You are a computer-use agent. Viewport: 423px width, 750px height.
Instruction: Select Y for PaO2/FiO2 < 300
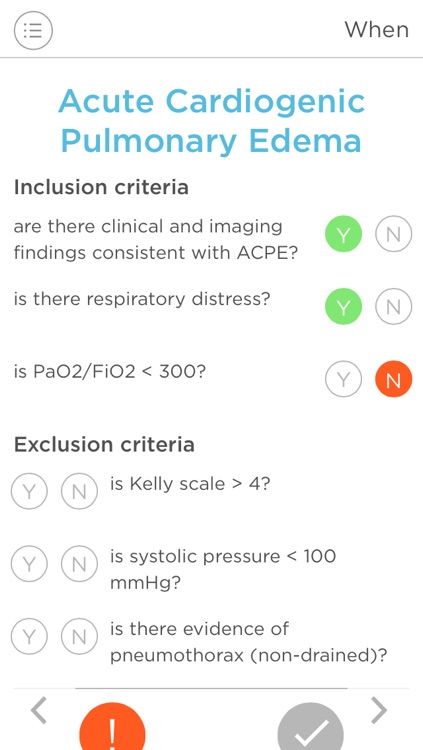point(344,379)
